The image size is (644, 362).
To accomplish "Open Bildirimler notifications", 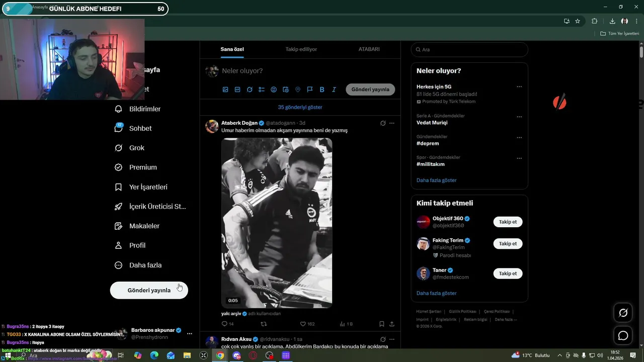I will (138, 109).
